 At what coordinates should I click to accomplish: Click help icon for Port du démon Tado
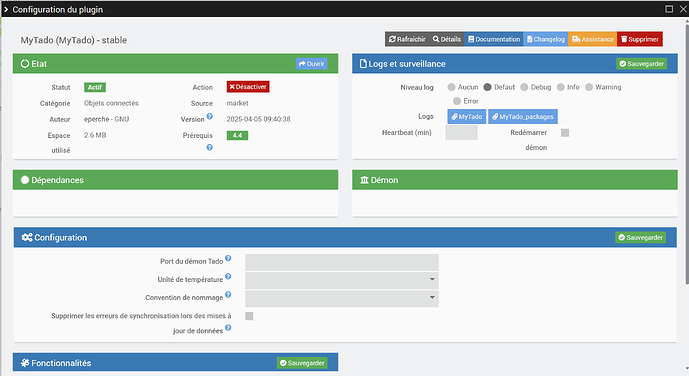pyautogui.click(x=228, y=258)
